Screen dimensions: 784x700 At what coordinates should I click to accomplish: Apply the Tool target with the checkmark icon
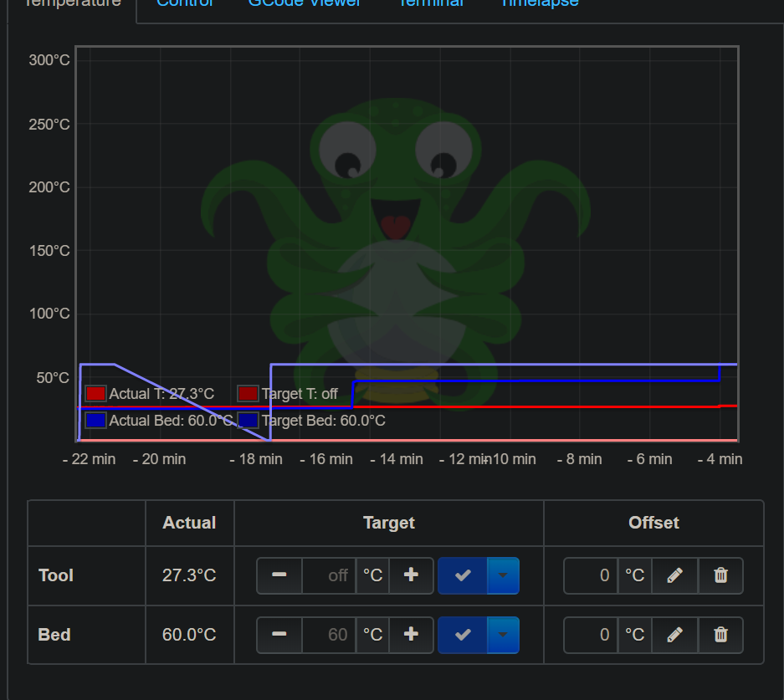(463, 575)
